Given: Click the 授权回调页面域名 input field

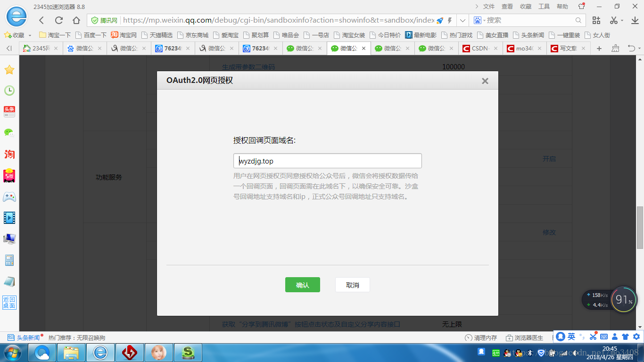Looking at the screenshot, I should (x=328, y=161).
